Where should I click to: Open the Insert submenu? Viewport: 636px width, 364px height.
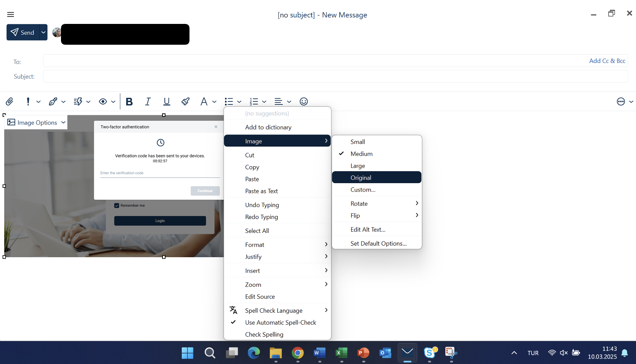(x=277, y=271)
